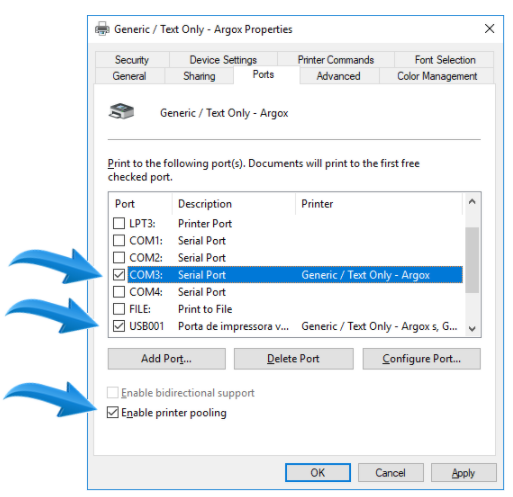This screenshot has width=513, height=497.
Task: Click the Argox printer icon beside the name
Action: click(121, 111)
